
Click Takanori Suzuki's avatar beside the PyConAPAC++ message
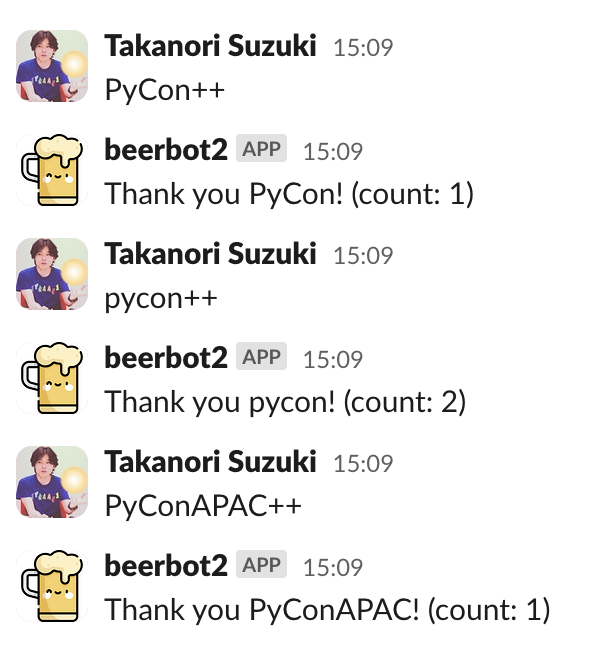(x=52, y=482)
